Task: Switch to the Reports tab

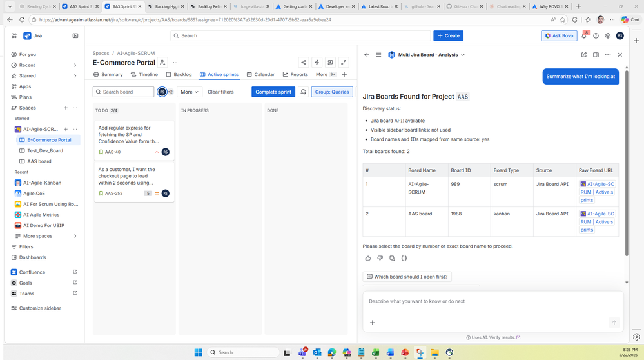Action: pyautogui.click(x=295, y=75)
